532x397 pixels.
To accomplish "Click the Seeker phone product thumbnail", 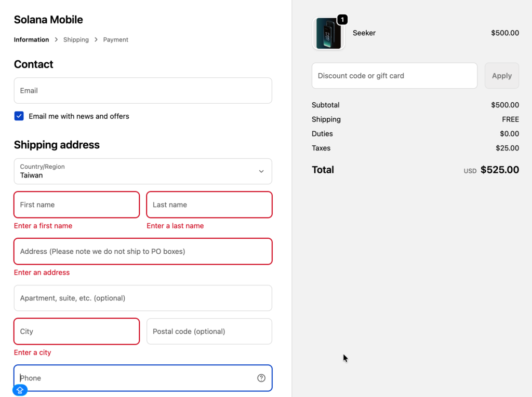I will pyautogui.click(x=328, y=34).
